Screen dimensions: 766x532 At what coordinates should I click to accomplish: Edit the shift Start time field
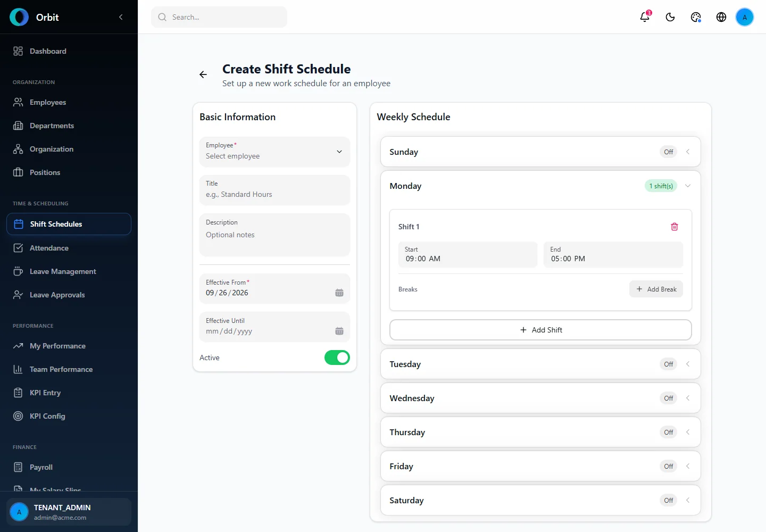[468, 254]
